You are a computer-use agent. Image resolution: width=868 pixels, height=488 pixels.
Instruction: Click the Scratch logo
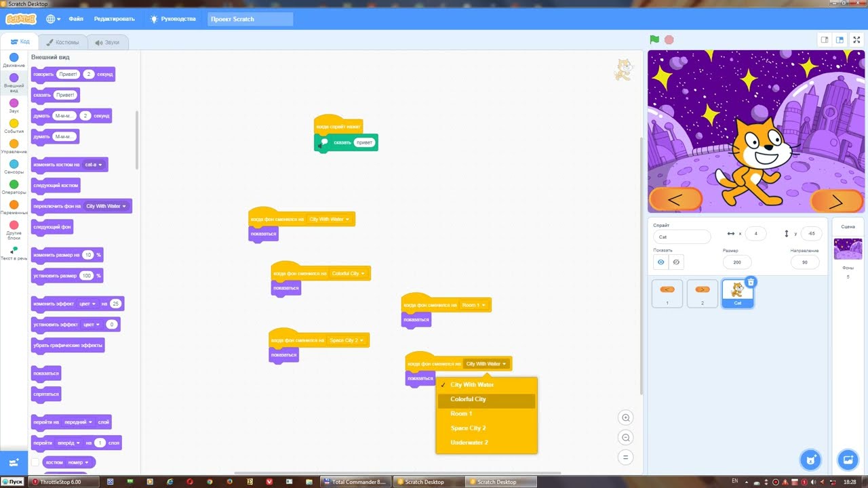tap(22, 19)
